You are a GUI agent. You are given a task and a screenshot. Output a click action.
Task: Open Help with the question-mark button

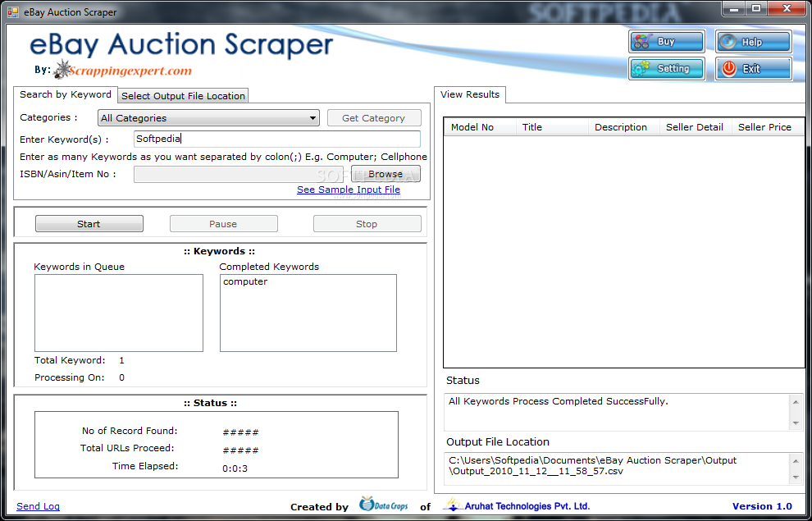754,41
